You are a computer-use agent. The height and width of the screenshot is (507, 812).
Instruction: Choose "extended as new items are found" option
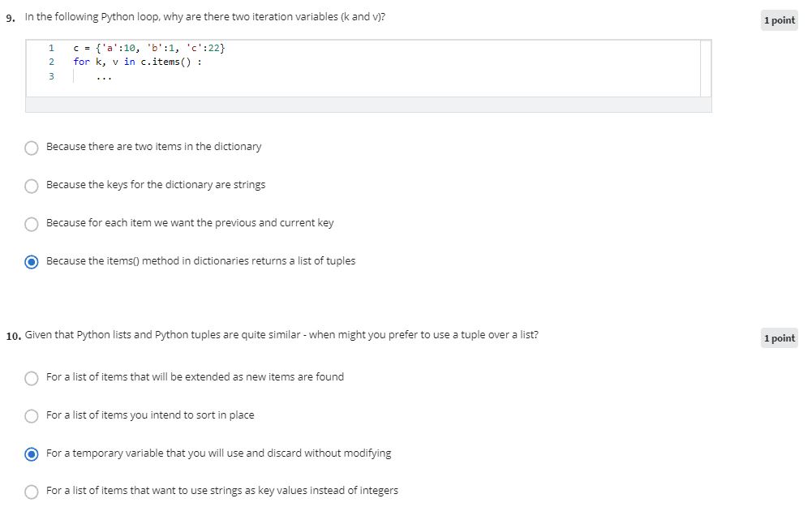click(x=32, y=378)
